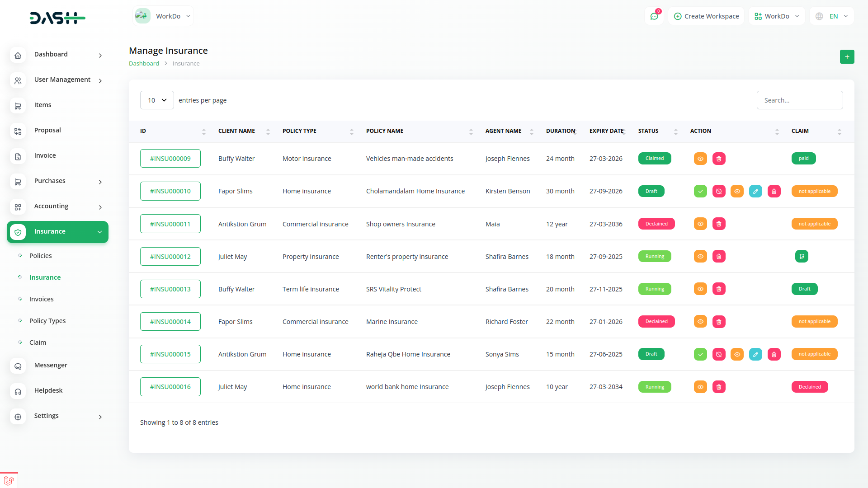
Task: View insurance #INSU000013 with eye icon
Action: click(700, 289)
